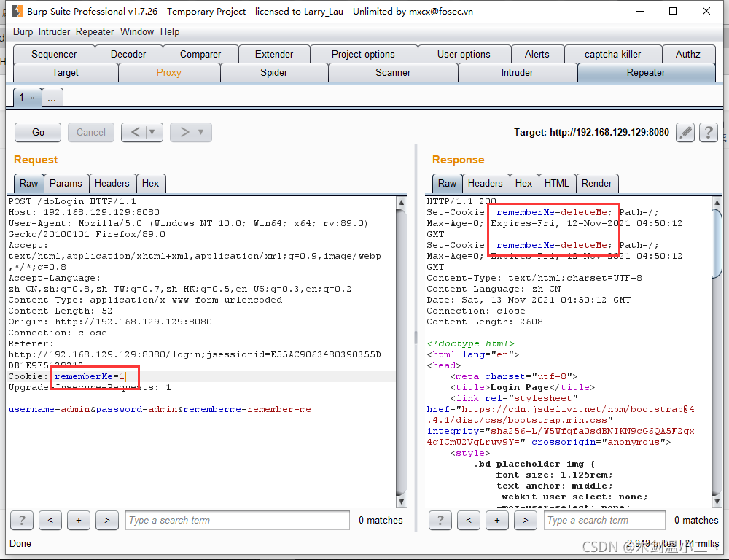This screenshot has height=560, width=729.
Task: Open the Intruder menu
Action: tap(55, 31)
